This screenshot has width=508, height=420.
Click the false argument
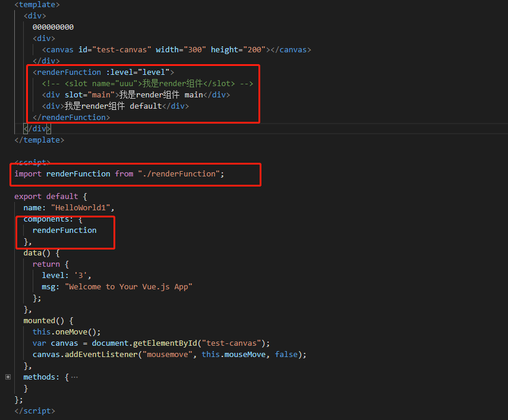pyautogui.click(x=286, y=355)
